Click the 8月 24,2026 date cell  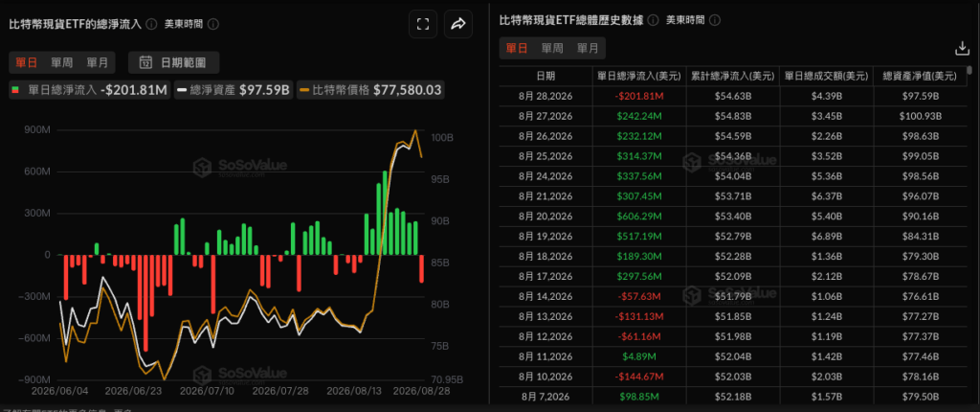click(545, 176)
